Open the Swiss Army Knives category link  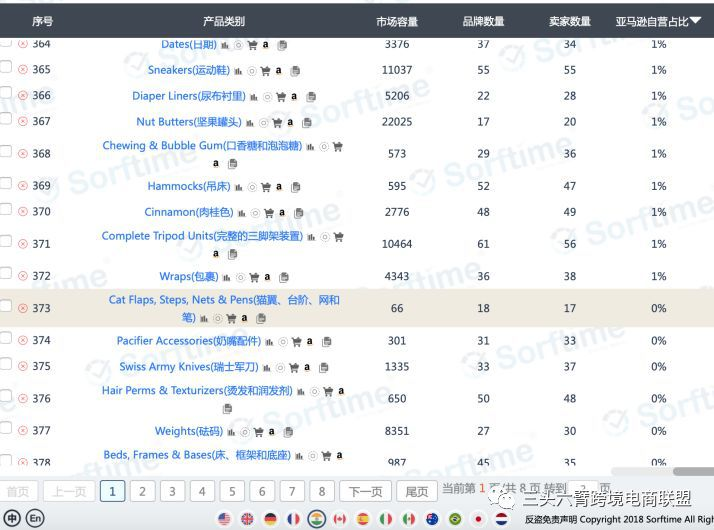[189, 367]
